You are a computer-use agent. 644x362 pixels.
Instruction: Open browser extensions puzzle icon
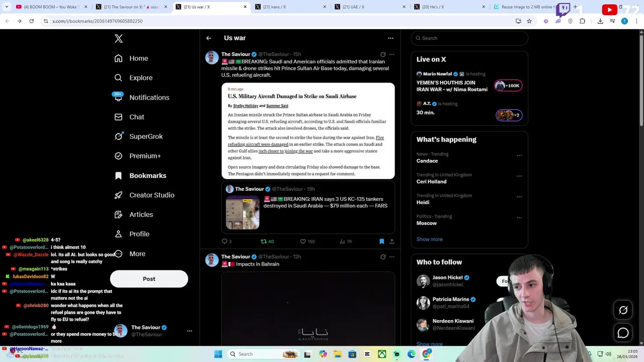pos(583,21)
